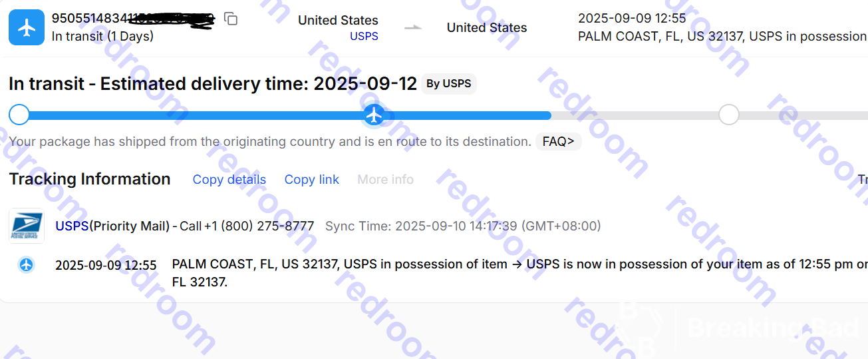The height and width of the screenshot is (359, 868).
Task: Click the airplane marker on the progress bar
Action: coord(374,115)
